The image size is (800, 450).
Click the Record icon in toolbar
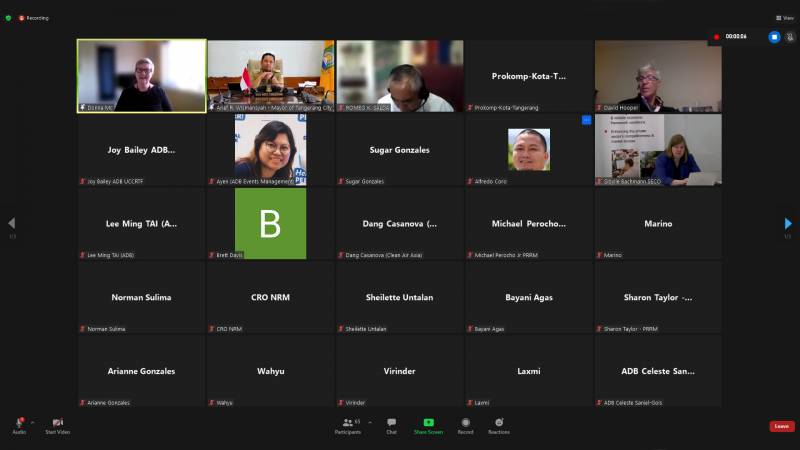[465, 424]
